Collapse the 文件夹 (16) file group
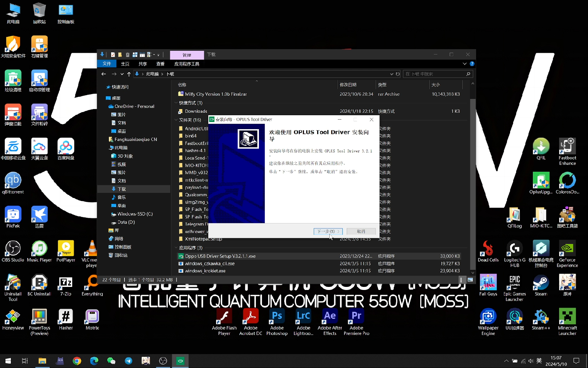Viewport: 588px width, 368px height. click(x=176, y=120)
